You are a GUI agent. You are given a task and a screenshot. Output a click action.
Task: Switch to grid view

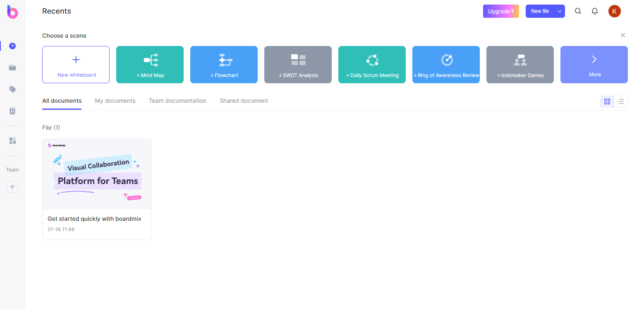(607, 101)
